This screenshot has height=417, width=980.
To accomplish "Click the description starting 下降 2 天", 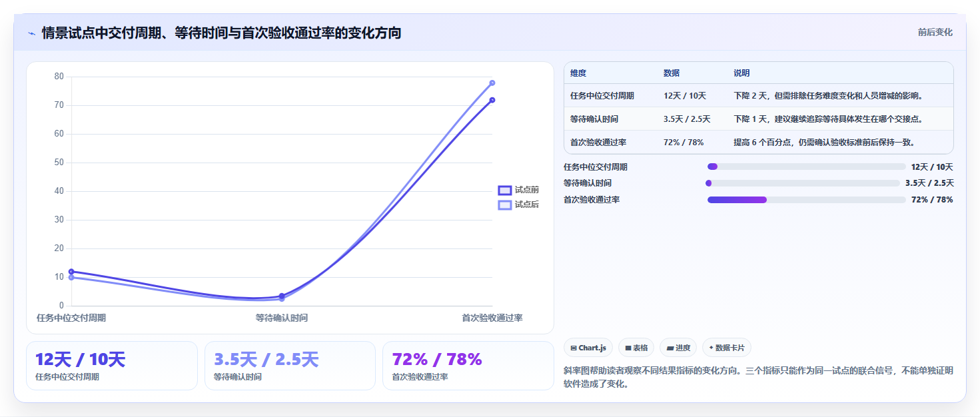I will click(x=828, y=96).
